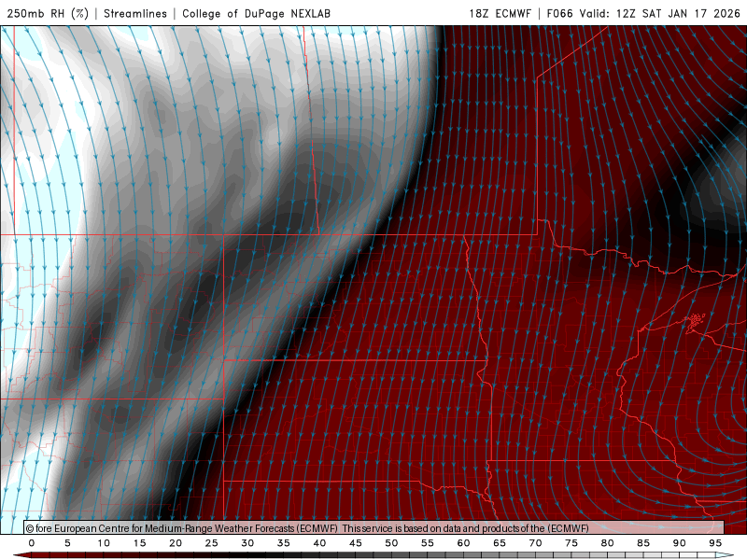The height and width of the screenshot is (560, 747).
Task: Click the "12Z SAT JAN 17 2026" valid time
Action: [x=678, y=13]
